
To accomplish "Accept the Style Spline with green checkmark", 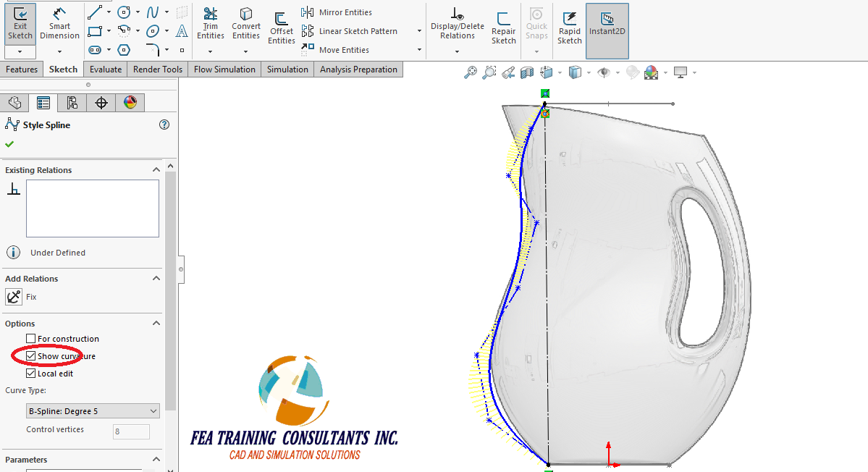I will point(10,143).
